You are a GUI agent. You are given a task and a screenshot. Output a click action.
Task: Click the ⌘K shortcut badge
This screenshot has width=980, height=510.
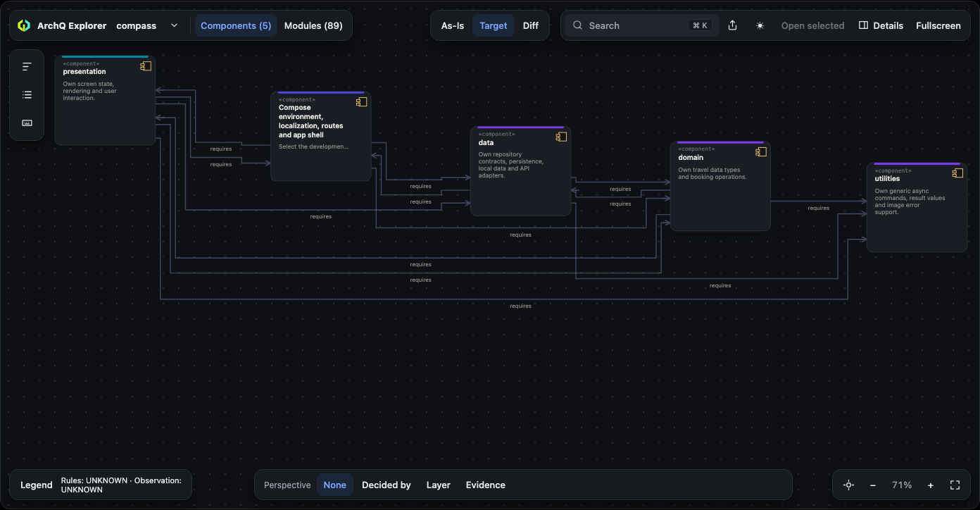701,25
